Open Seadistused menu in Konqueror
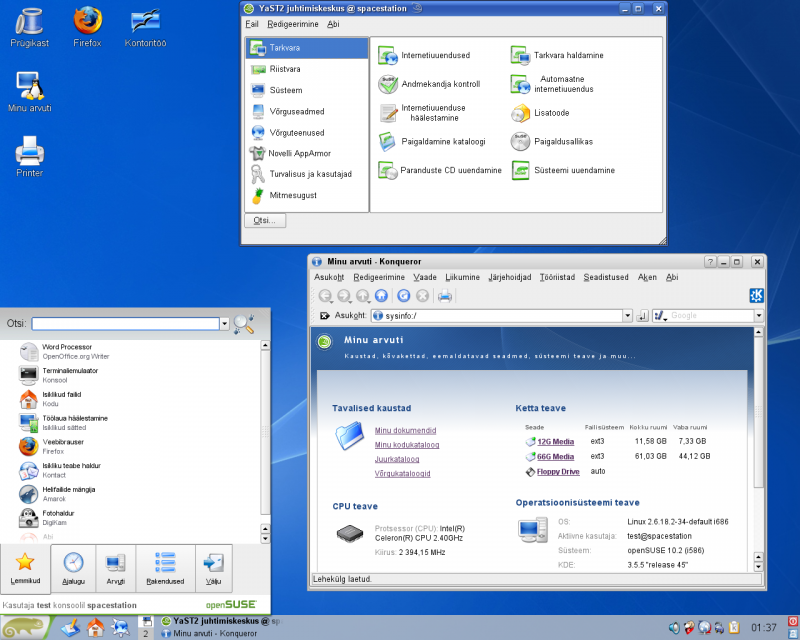800x640 pixels. click(x=606, y=277)
